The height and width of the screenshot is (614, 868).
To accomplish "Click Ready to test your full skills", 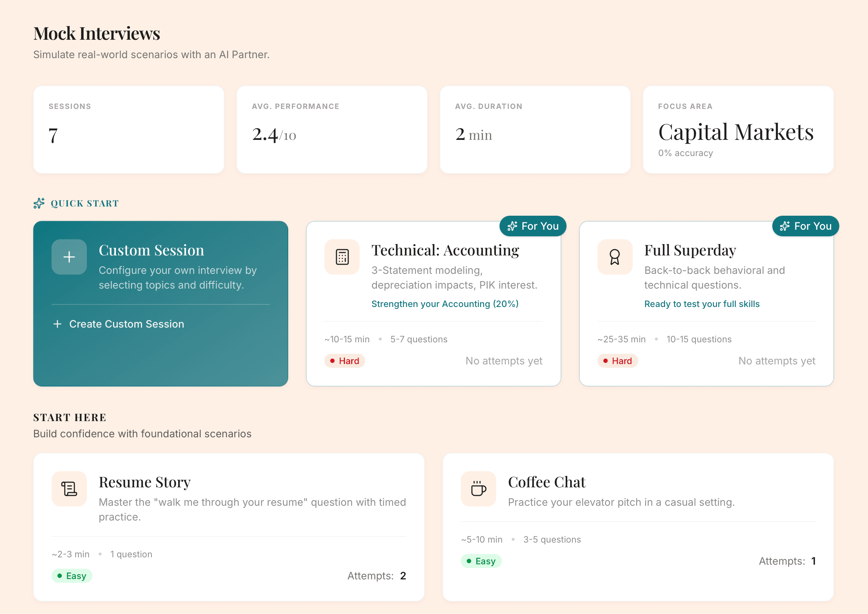I will [702, 304].
